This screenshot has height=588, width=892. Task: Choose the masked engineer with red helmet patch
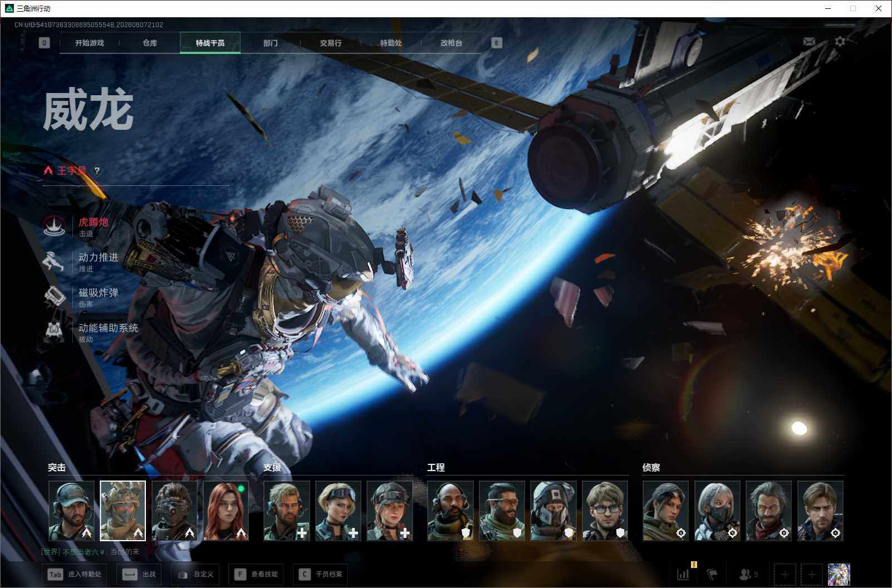[x=553, y=511]
